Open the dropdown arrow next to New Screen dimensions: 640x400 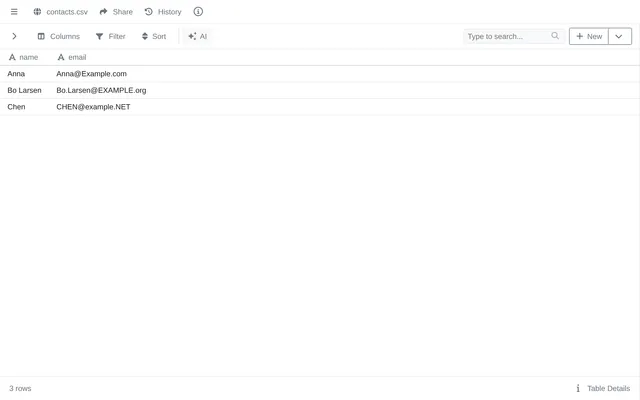[619, 36]
